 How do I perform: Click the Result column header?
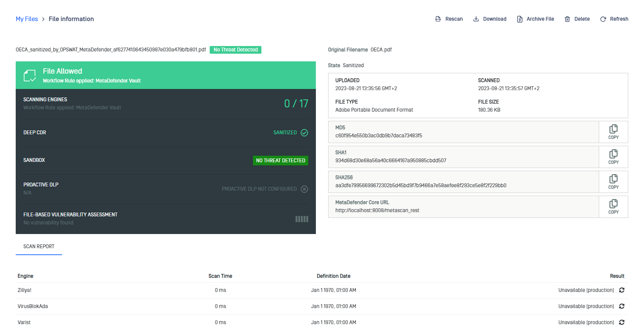(x=617, y=276)
